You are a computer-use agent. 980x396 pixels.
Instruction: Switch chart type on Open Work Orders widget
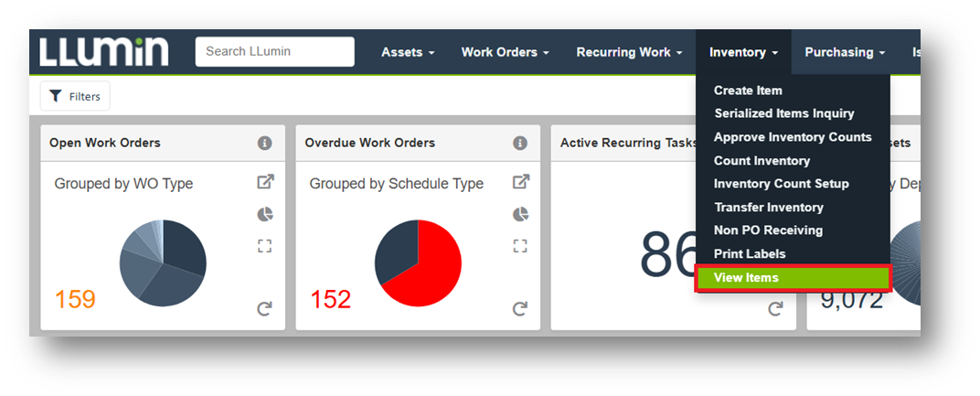point(265,214)
